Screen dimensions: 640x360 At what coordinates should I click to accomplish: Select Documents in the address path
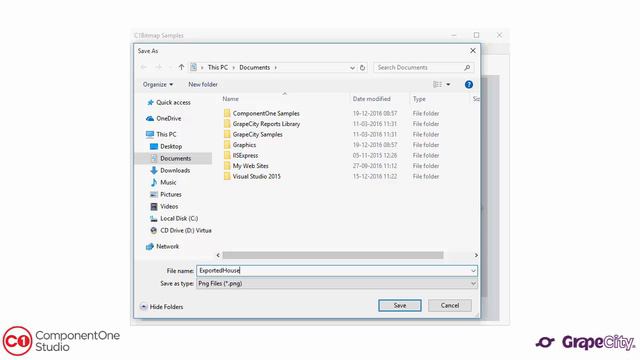(255, 67)
